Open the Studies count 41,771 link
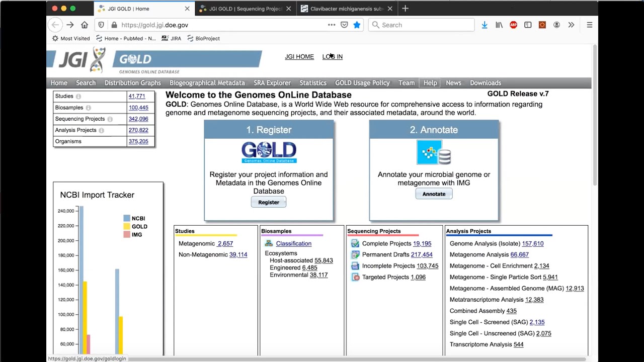The height and width of the screenshot is (362, 644). click(x=137, y=96)
